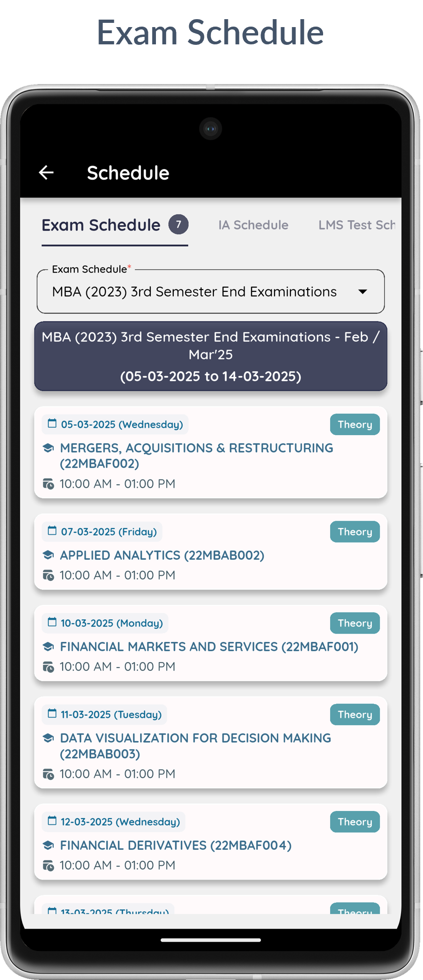
Task: Open the Financial Markets and Services exam
Action: coord(209,647)
